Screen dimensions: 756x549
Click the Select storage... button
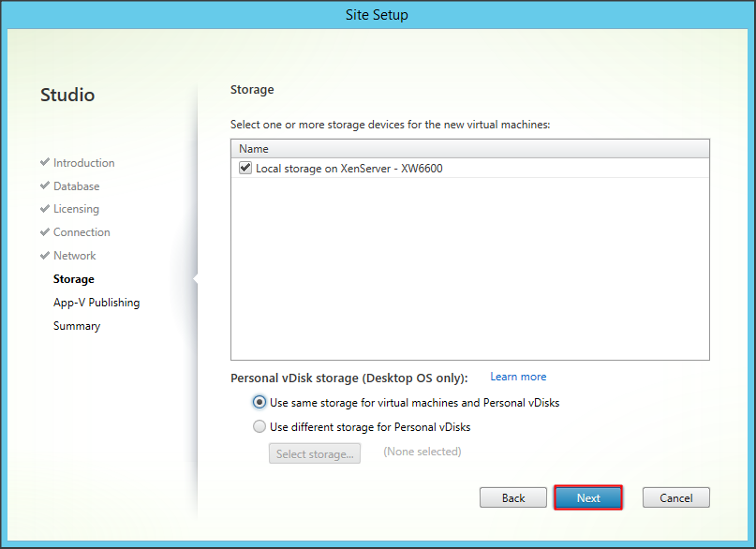[x=315, y=453]
